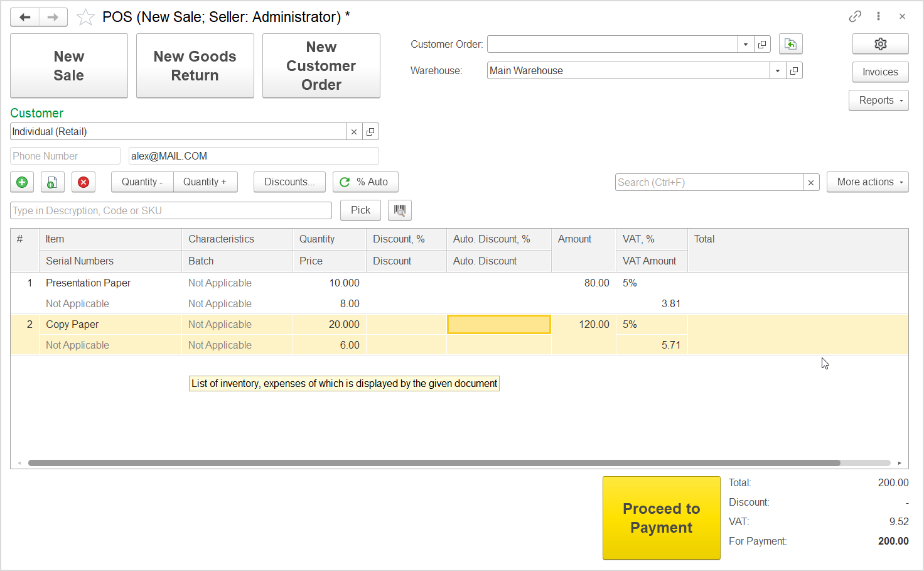Image resolution: width=924 pixels, height=571 pixels.
Task: Click the highlighted Auto. Discount cell of Copy Paper
Action: point(499,325)
